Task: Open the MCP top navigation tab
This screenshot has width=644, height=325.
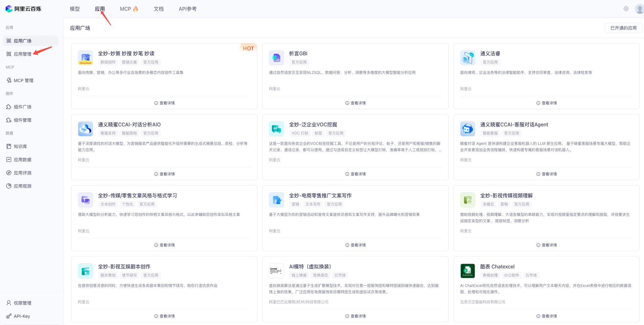Action: [129, 9]
